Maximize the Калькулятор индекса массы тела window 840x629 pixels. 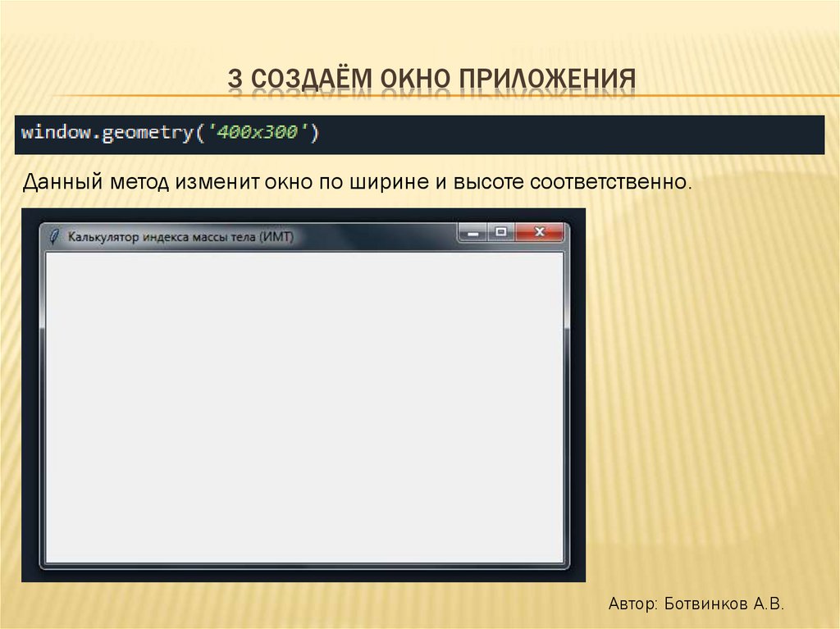(501, 233)
